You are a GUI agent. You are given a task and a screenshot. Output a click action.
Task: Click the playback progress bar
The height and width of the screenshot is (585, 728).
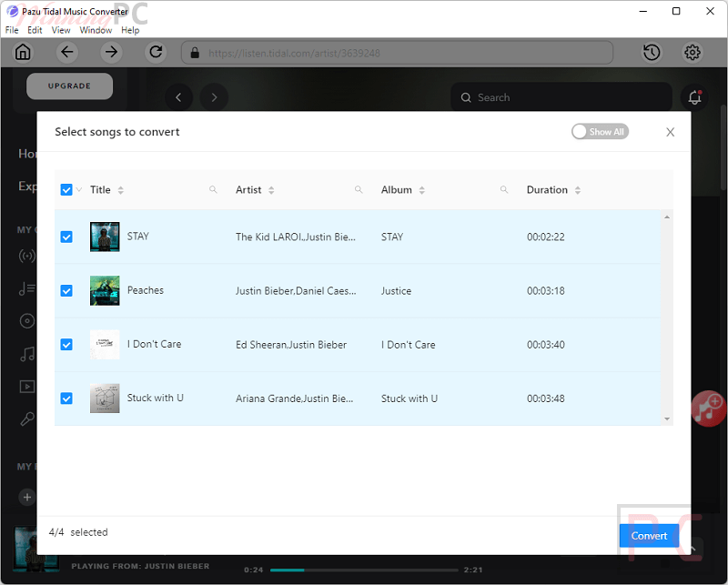pyautogui.click(x=364, y=570)
